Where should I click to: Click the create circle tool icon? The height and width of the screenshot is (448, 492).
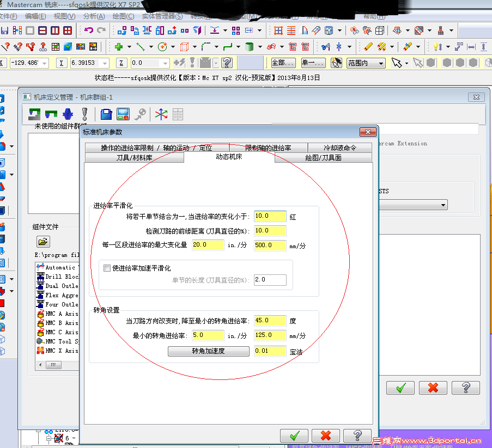point(162,47)
